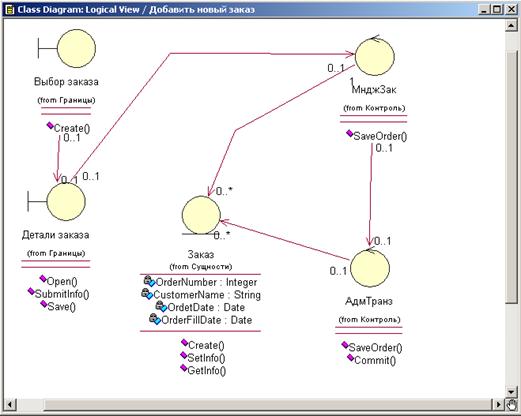Select the МнджЗак control class icon
521x416 pixels.
click(x=375, y=56)
